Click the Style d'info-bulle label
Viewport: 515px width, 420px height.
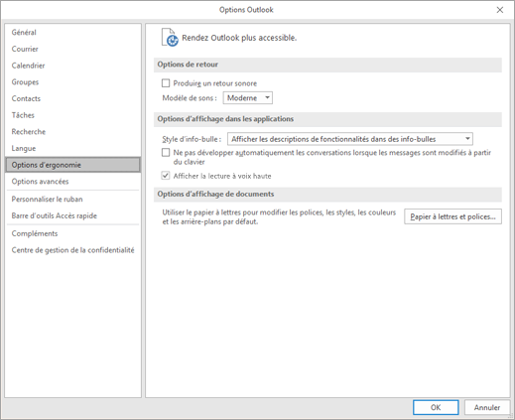pos(192,139)
